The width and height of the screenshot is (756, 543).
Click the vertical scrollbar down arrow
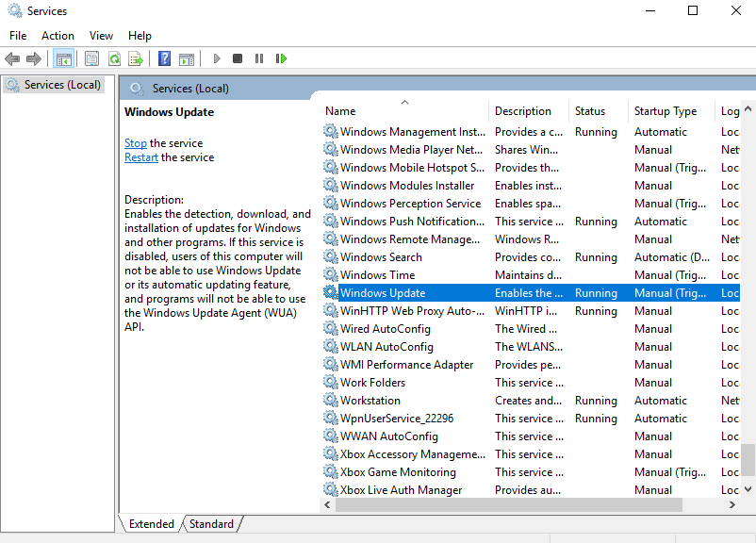point(748,489)
